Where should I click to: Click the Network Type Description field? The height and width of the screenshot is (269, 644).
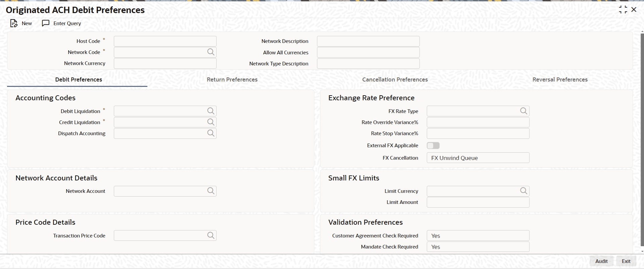368,63
